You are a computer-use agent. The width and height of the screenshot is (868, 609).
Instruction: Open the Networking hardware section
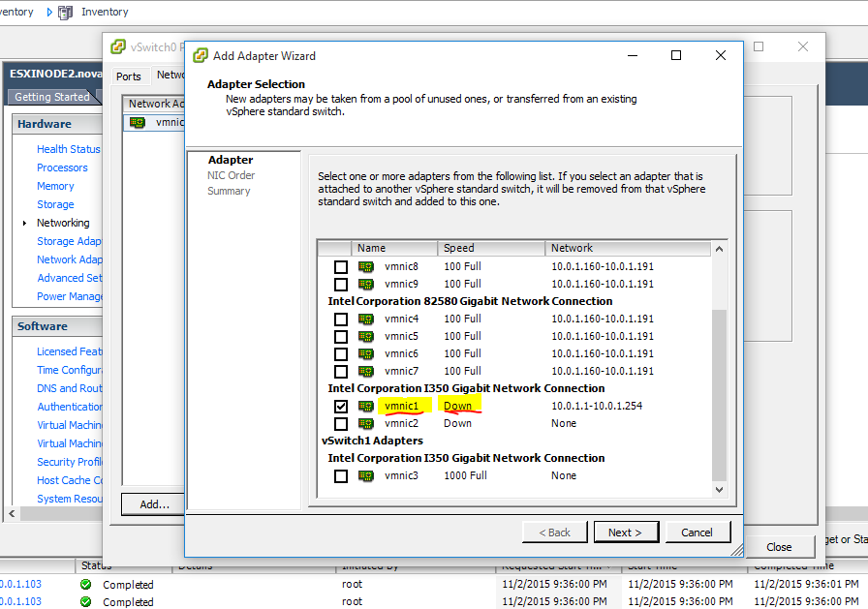(x=63, y=223)
